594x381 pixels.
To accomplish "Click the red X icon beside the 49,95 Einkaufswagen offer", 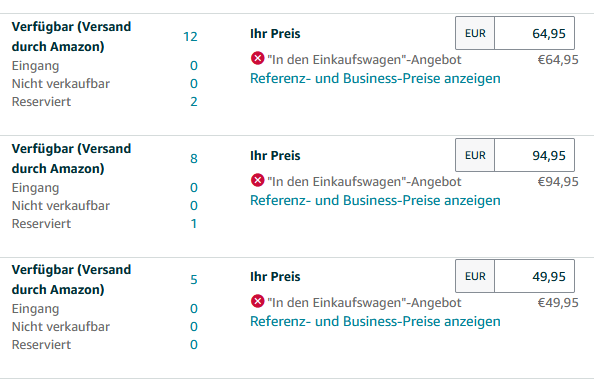I will coord(258,301).
